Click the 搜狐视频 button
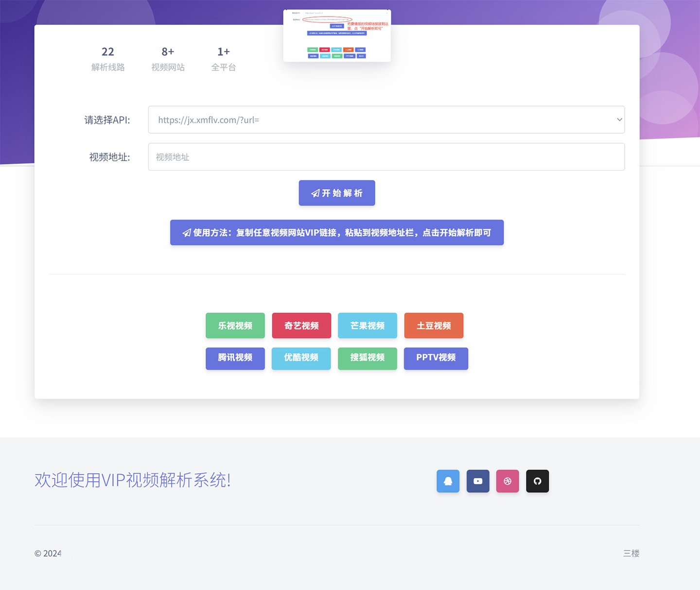Screen dimensions: 700x590 click(367, 358)
